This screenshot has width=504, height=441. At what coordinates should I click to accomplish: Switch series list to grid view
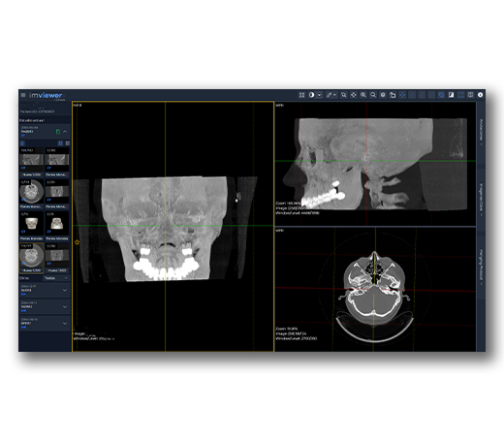60,143
